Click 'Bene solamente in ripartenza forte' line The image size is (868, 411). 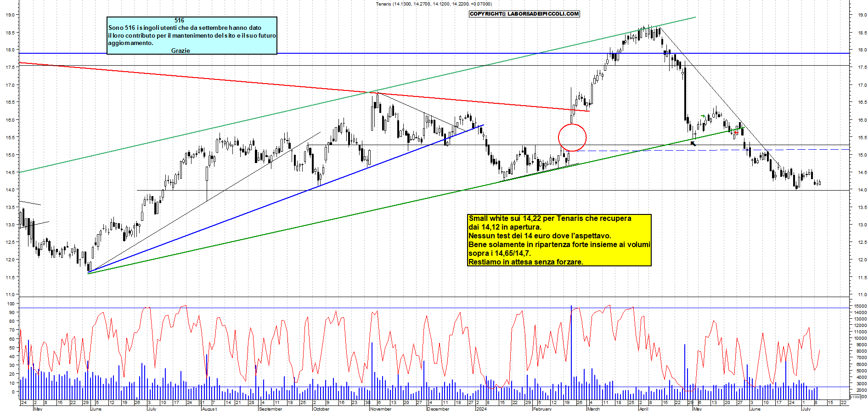coord(559,244)
